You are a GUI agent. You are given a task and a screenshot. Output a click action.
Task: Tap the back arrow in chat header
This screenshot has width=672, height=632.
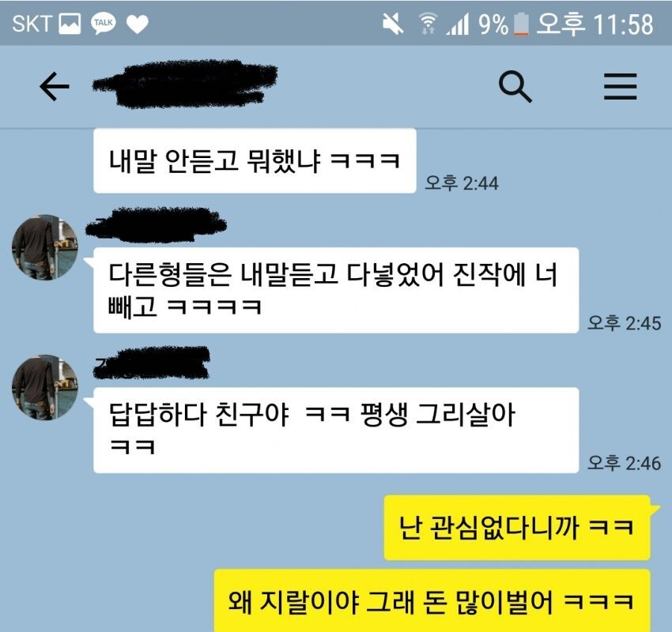click(x=55, y=86)
